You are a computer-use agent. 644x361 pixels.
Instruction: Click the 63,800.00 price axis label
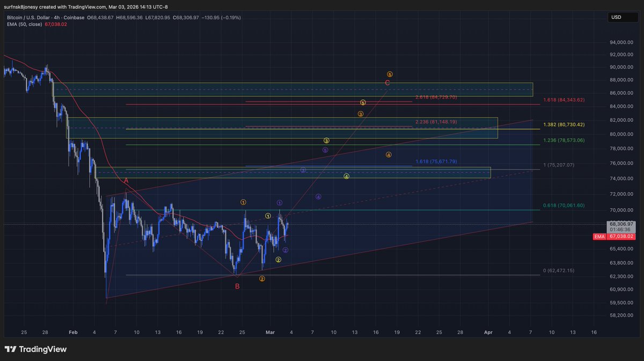click(x=622, y=263)
